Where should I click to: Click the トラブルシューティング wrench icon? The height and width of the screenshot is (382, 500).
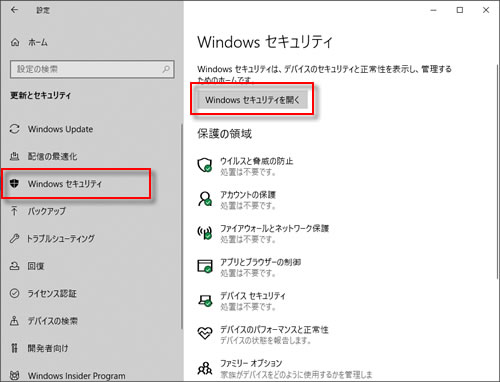point(14,238)
